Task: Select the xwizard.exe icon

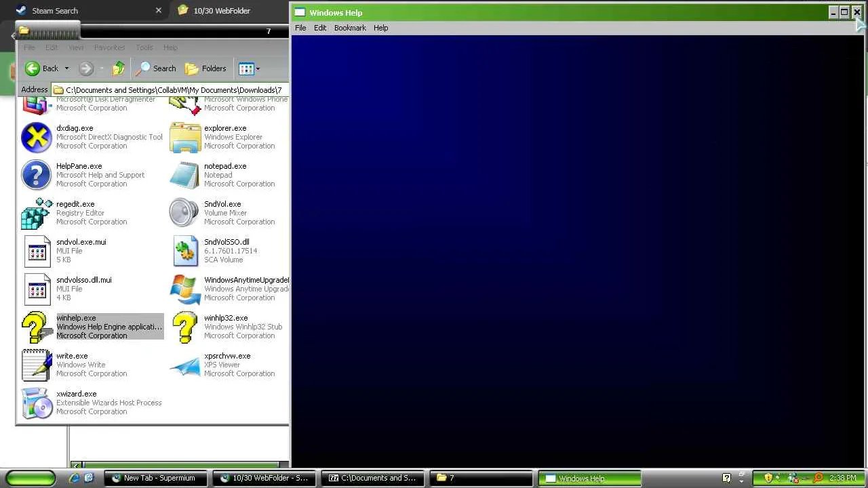Action: click(37, 403)
